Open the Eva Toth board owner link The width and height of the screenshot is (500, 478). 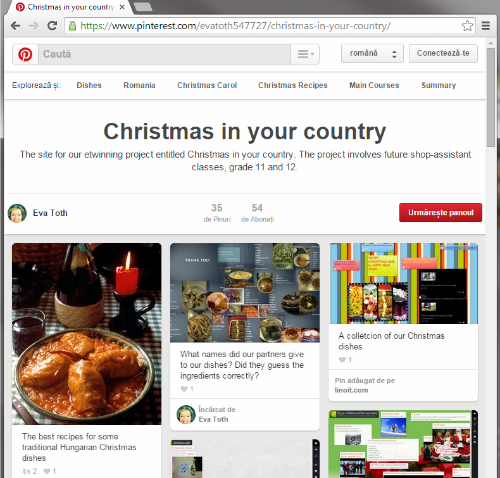pos(50,213)
